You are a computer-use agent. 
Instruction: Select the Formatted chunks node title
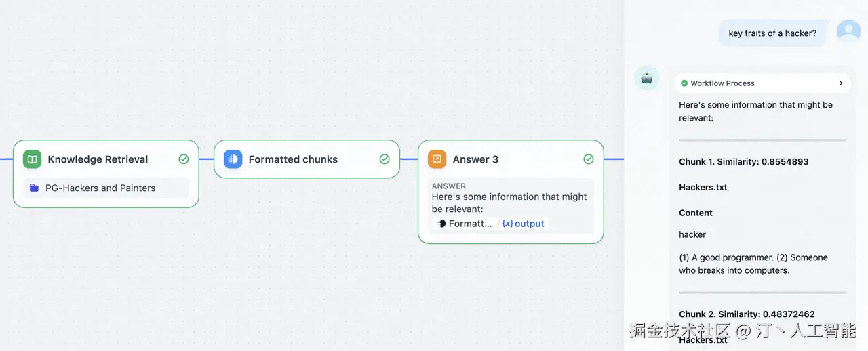tap(293, 159)
